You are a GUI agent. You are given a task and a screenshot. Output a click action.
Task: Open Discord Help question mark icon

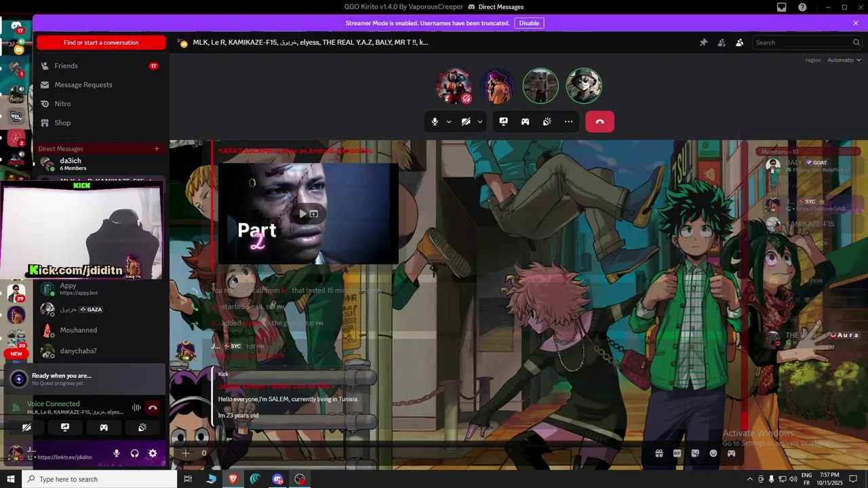[x=802, y=7]
